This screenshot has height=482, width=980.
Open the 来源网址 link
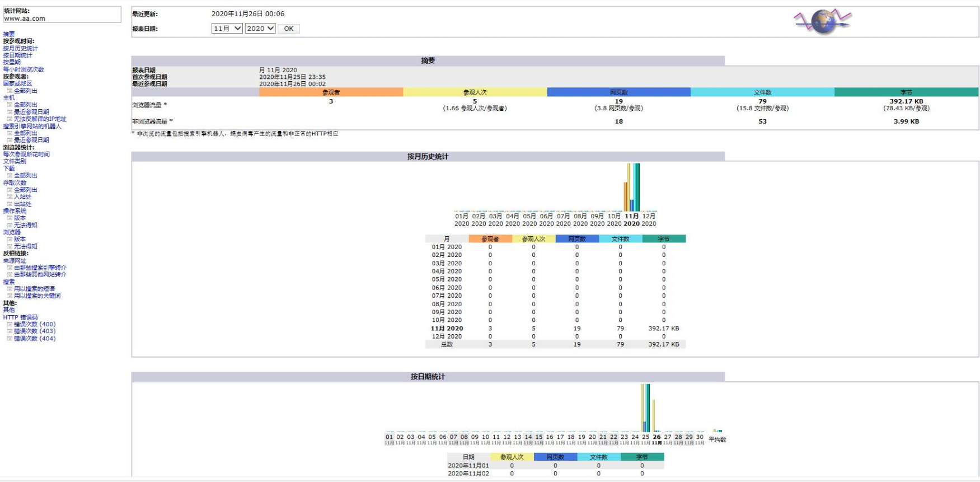15,261
